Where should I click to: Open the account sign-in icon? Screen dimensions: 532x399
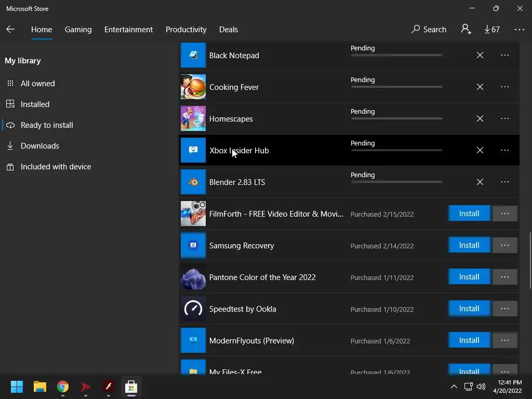click(466, 29)
